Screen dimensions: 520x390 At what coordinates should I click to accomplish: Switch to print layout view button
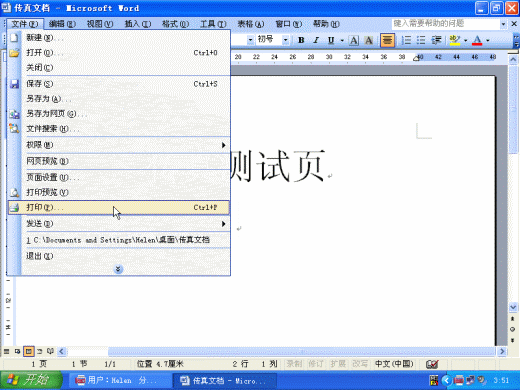(x=29, y=351)
